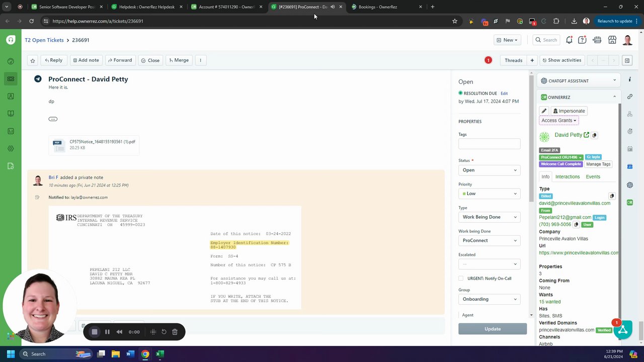The width and height of the screenshot is (644, 362).
Task: Open the ChatGPT app icon in the widget rail
Action: (x=630, y=185)
